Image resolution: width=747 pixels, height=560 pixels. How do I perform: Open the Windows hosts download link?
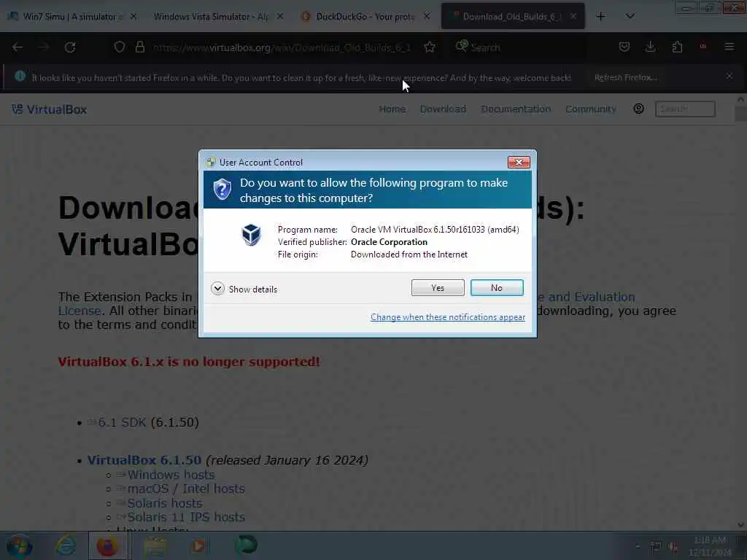tap(171, 475)
